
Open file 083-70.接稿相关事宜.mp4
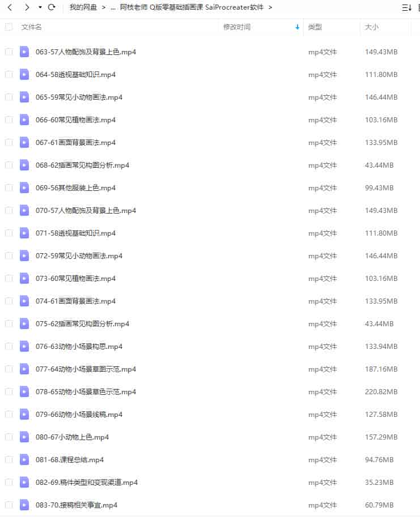click(77, 505)
